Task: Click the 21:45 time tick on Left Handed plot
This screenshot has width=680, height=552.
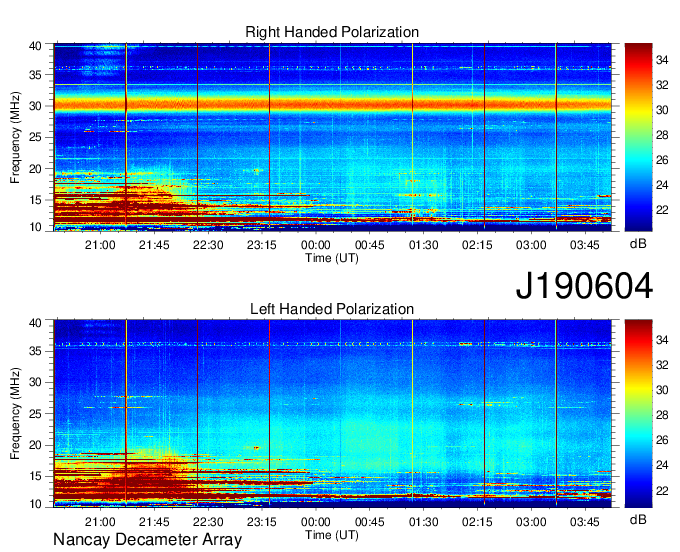Action: pos(154,522)
